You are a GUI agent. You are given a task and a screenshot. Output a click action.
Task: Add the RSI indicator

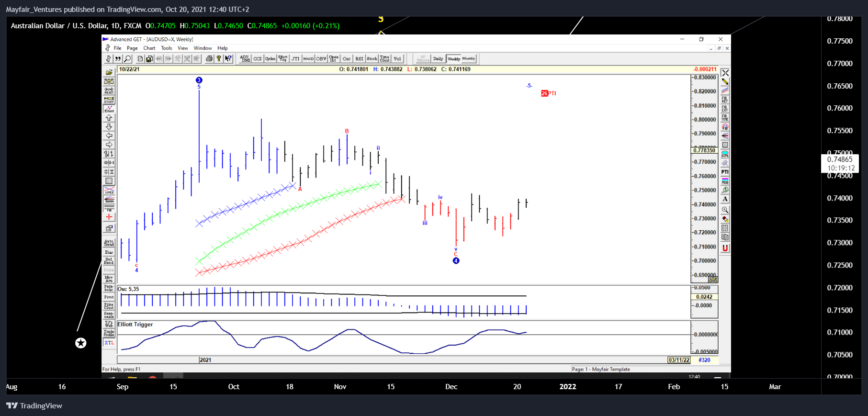[359, 59]
